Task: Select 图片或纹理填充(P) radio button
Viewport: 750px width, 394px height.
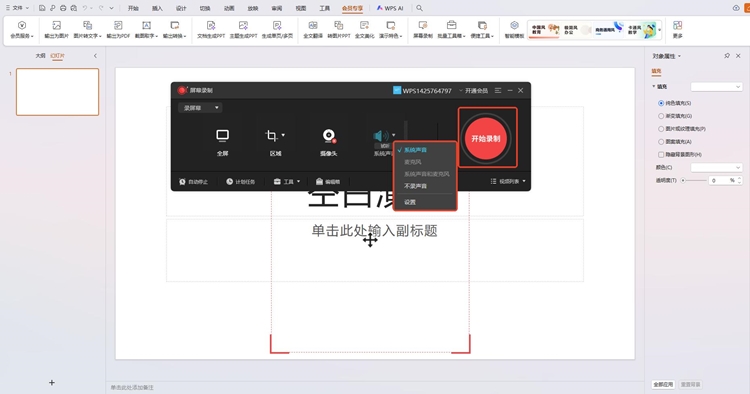Action: [661, 129]
